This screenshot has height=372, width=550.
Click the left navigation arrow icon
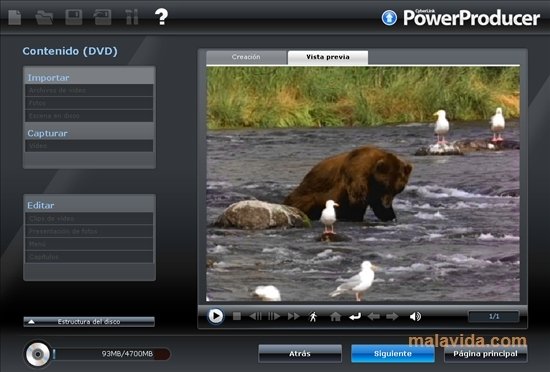374,317
